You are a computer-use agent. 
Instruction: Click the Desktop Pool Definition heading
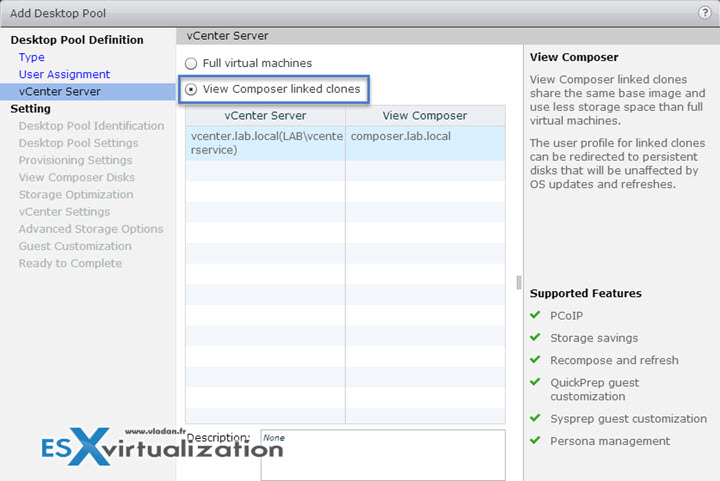pyautogui.click(x=77, y=40)
